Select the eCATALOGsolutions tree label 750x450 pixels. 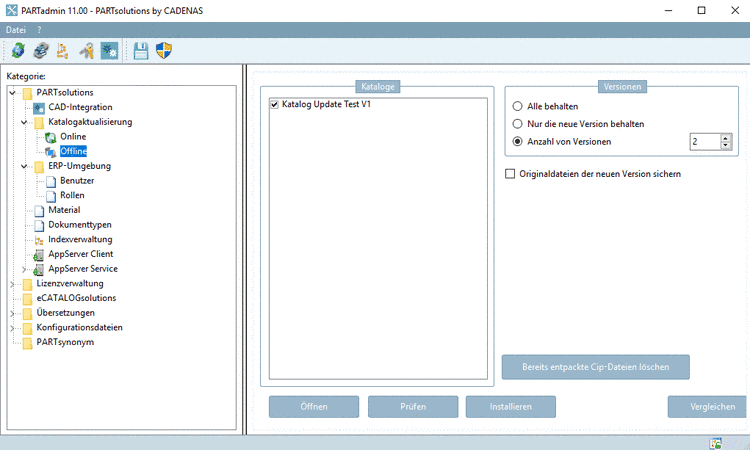(77, 298)
